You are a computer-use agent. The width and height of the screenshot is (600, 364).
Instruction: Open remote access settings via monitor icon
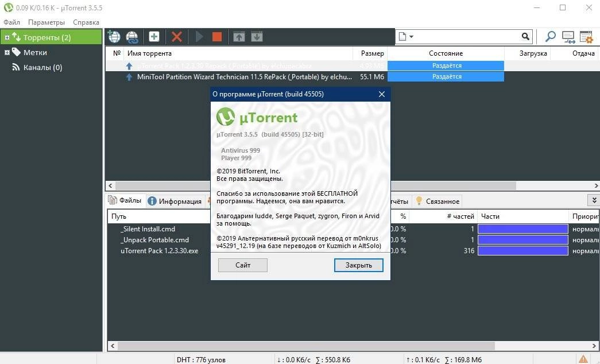[568, 36]
